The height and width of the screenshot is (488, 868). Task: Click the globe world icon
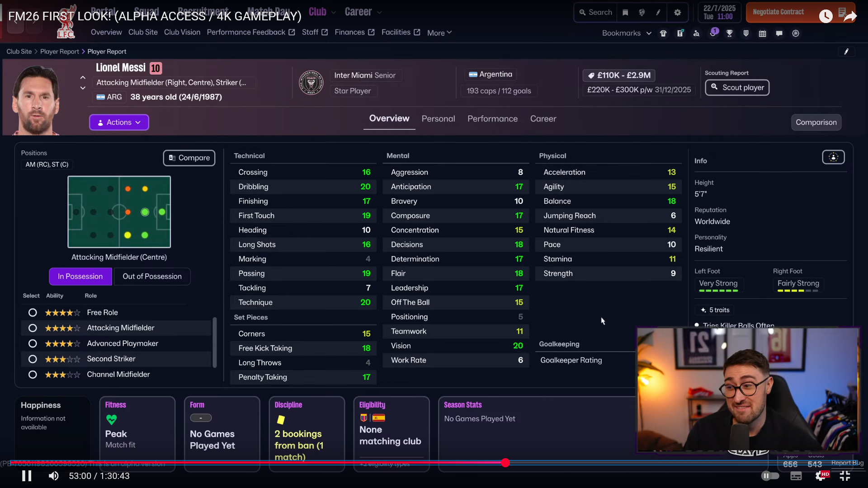coord(642,13)
